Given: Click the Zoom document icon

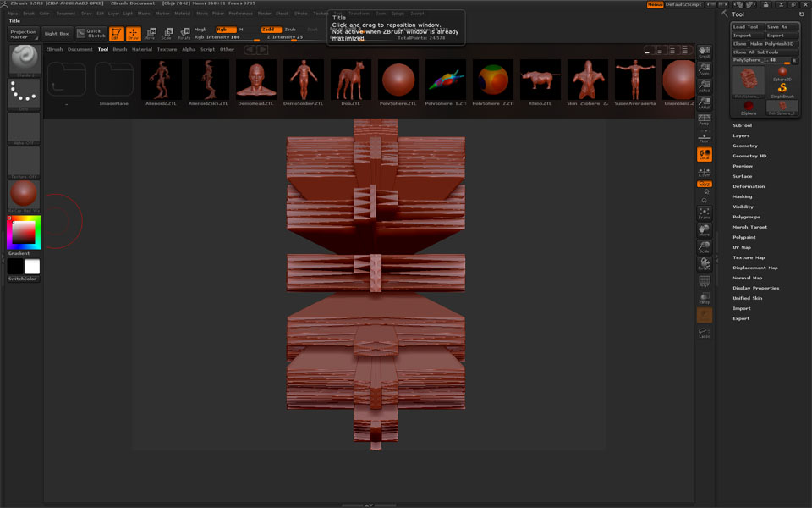Looking at the screenshot, I should (x=705, y=69).
